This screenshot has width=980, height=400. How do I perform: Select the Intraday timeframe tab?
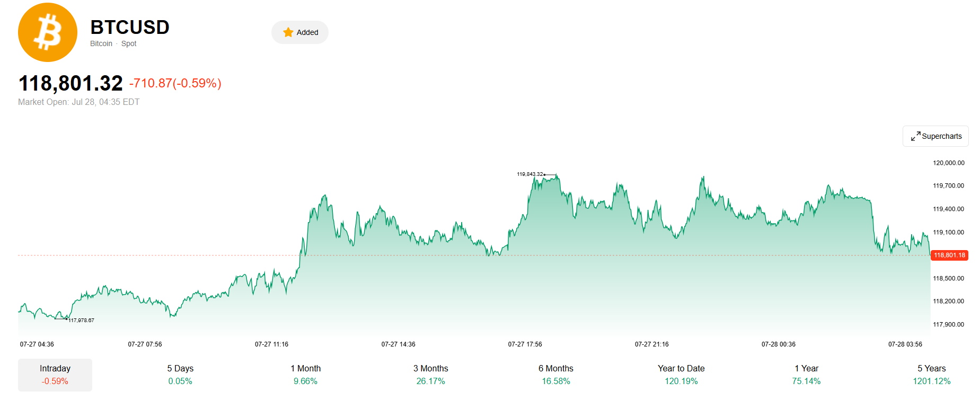pos(55,375)
